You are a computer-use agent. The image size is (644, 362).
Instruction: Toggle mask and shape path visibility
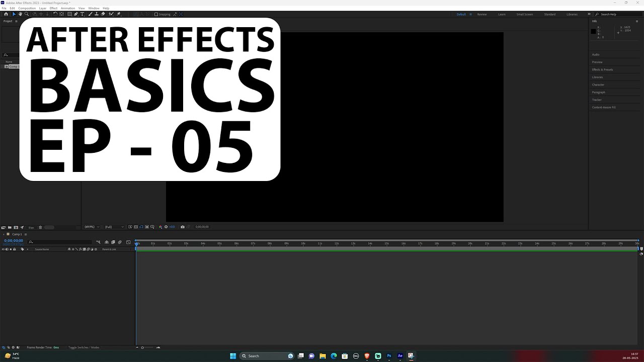pyautogui.click(x=141, y=227)
